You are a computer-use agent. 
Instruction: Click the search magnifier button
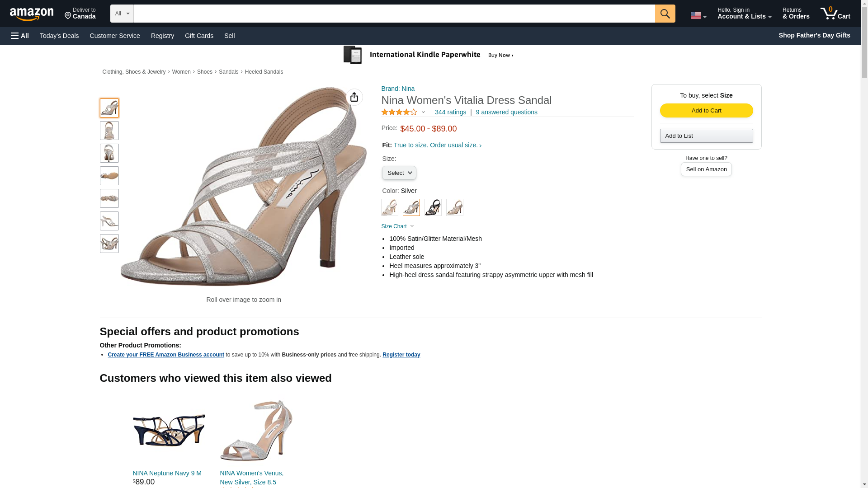[665, 14]
